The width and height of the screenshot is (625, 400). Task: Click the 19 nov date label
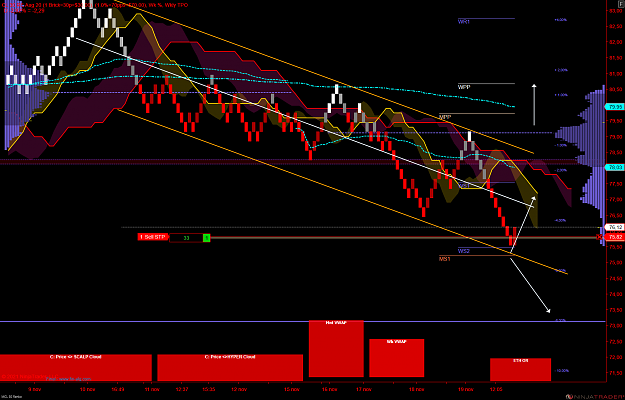pyautogui.click(x=466, y=389)
